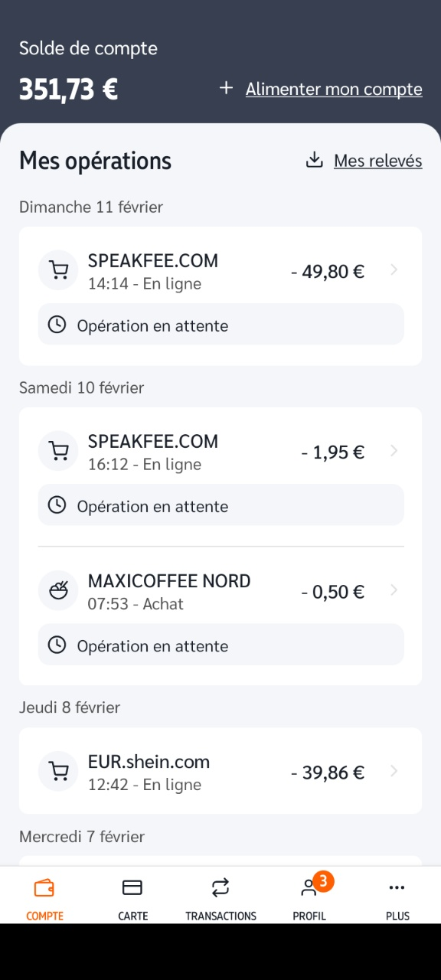
Task: Open the Mes relevés link
Action: tap(378, 161)
